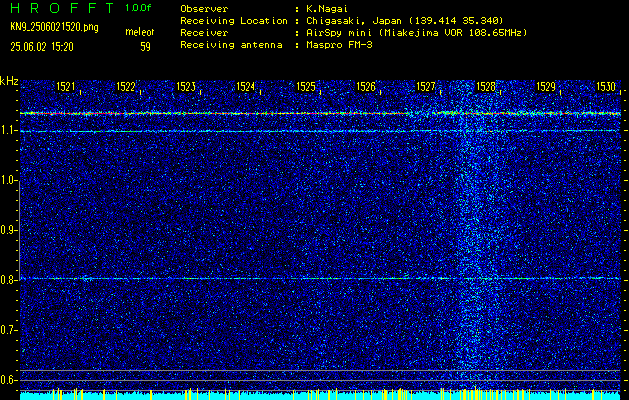This screenshot has height=400, width=629.
Task: Click the spectral line at 0.8 kHz
Action: point(320,278)
